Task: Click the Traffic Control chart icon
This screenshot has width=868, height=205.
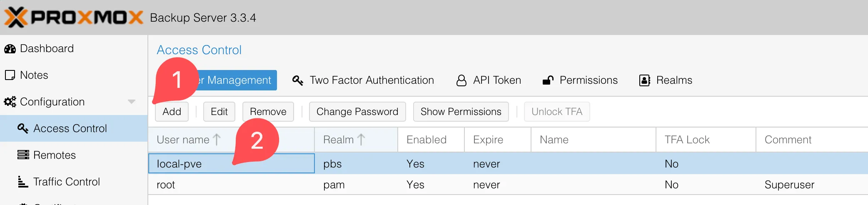Action: point(23,182)
